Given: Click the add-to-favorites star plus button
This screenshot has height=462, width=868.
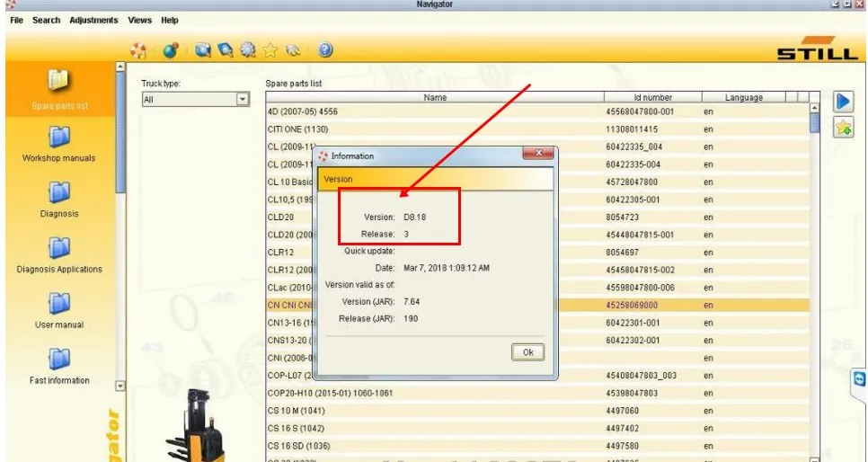Looking at the screenshot, I should [x=843, y=128].
